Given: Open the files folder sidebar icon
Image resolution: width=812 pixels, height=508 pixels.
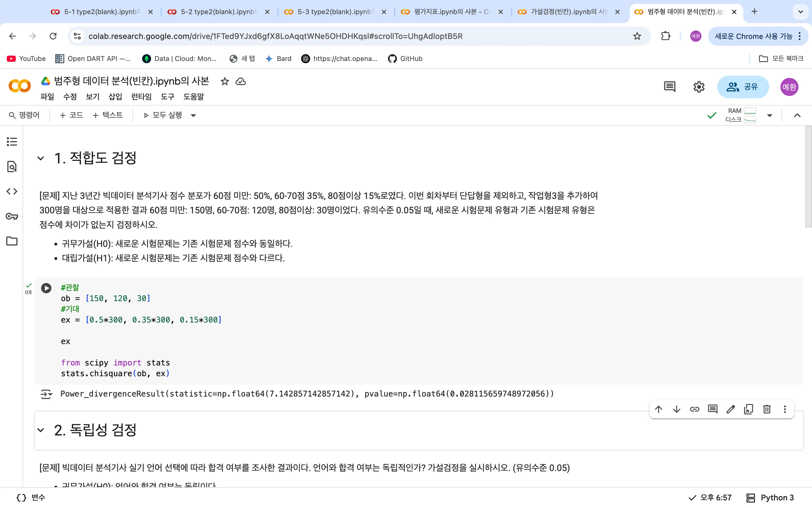Looking at the screenshot, I should pos(12,241).
